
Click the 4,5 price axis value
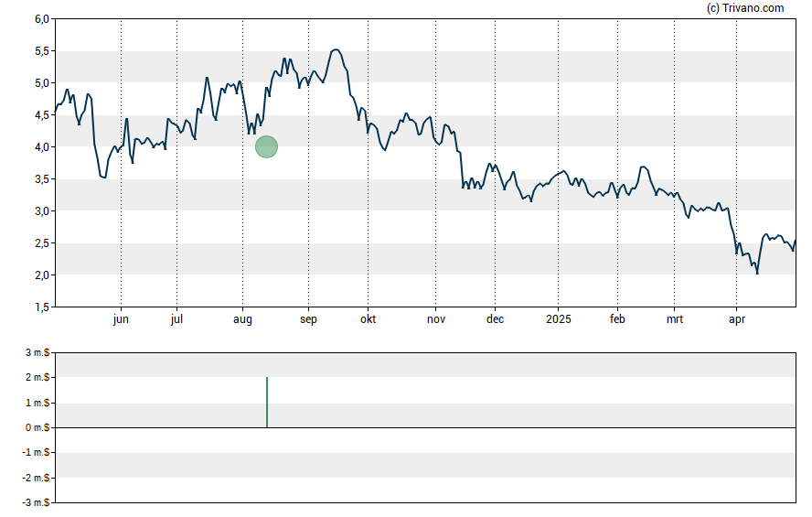(42, 115)
